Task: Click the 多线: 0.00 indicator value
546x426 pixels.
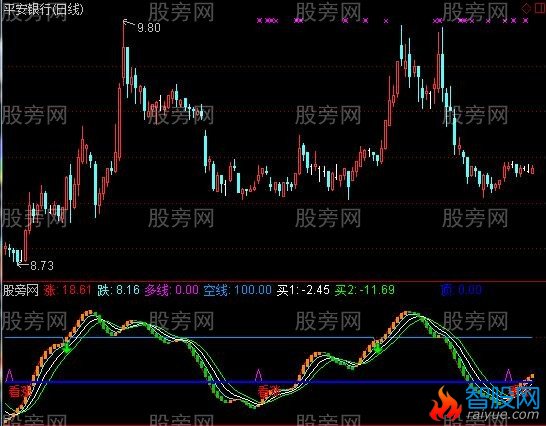Action: (x=172, y=290)
